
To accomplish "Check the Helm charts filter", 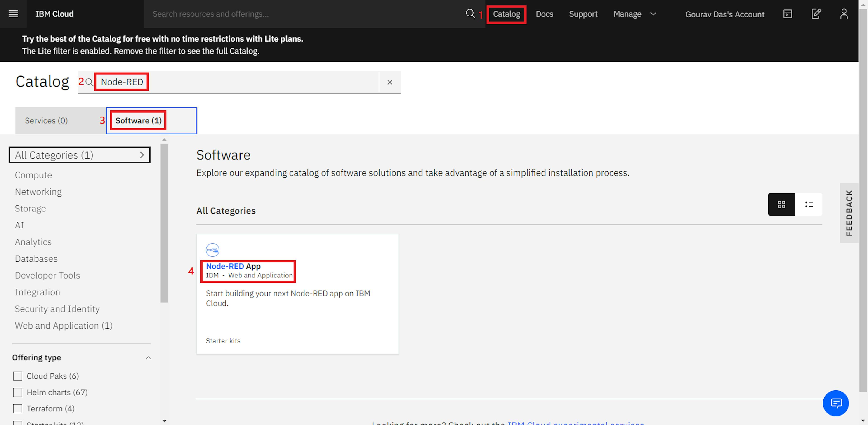I will [18, 392].
